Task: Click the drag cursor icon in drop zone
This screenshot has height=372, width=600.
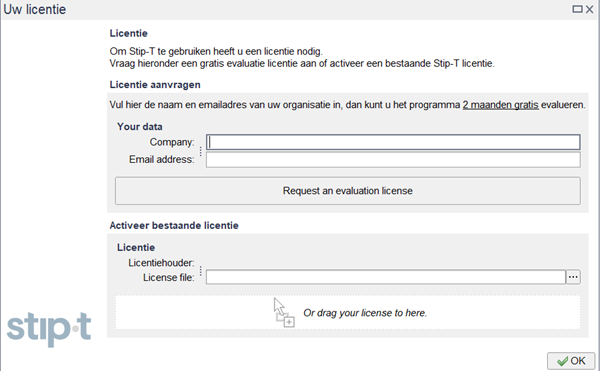Action: click(284, 313)
